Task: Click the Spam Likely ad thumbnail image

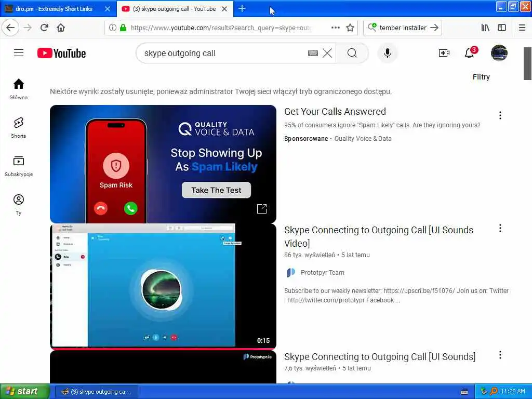Action: tap(163, 164)
